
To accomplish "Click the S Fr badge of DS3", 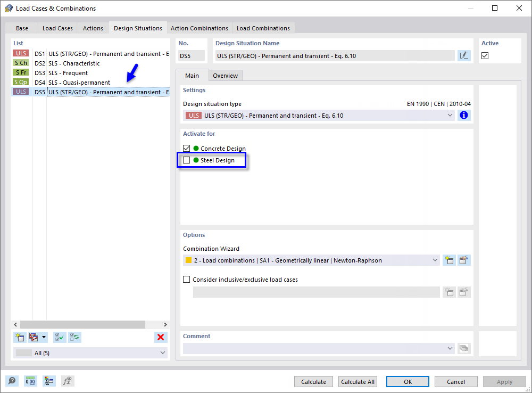I will point(21,72).
